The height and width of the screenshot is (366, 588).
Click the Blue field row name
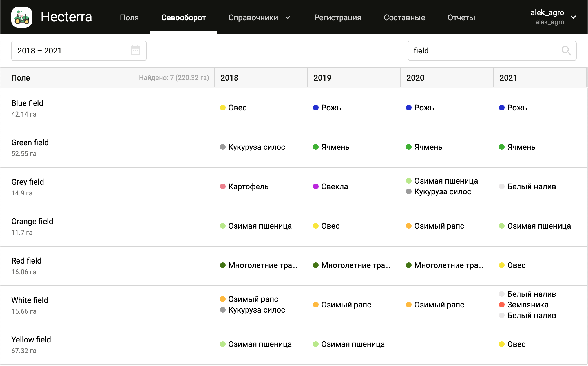tap(27, 103)
